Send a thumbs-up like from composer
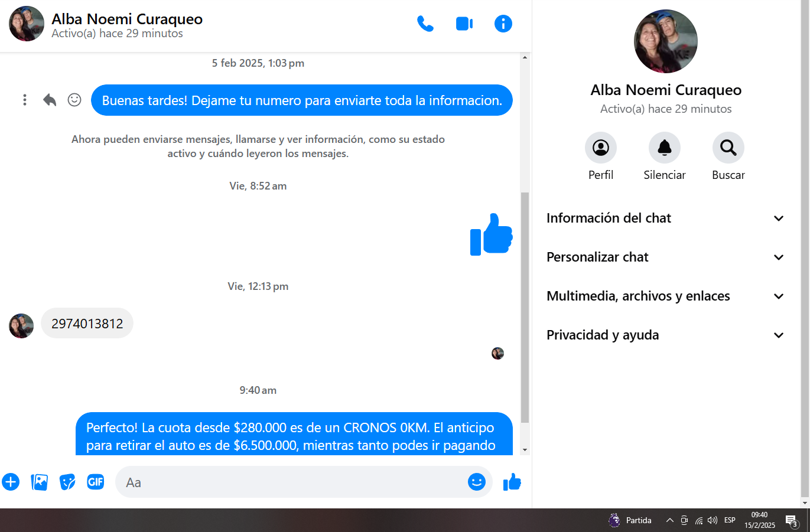 click(x=512, y=482)
